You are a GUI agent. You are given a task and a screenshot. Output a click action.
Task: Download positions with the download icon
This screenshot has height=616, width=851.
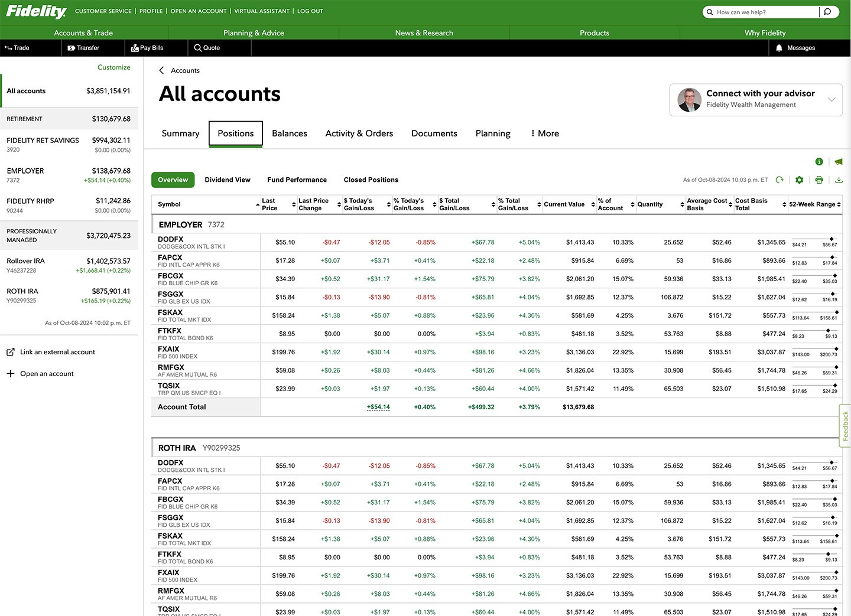pos(839,180)
